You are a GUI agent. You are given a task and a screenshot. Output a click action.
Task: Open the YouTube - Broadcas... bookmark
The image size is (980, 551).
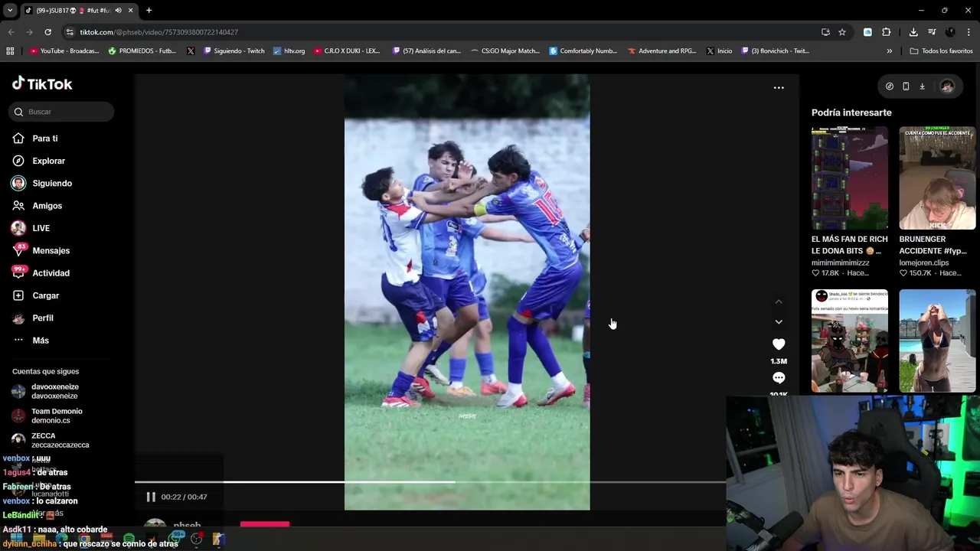coord(64,51)
